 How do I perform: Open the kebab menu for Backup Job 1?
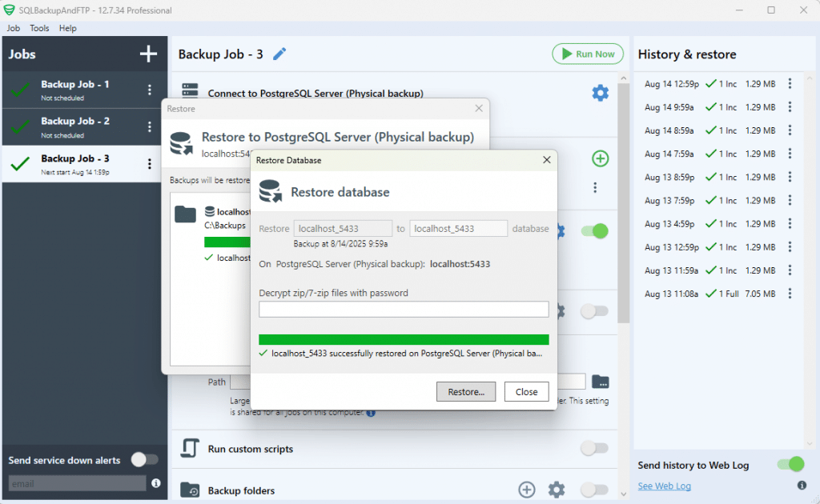(x=149, y=89)
